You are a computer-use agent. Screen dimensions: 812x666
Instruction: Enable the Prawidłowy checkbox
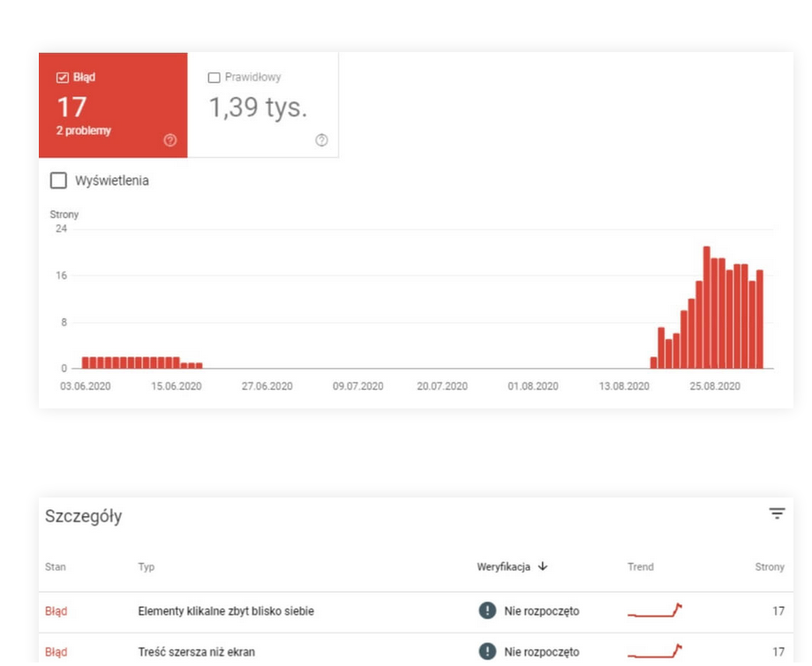click(x=214, y=78)
